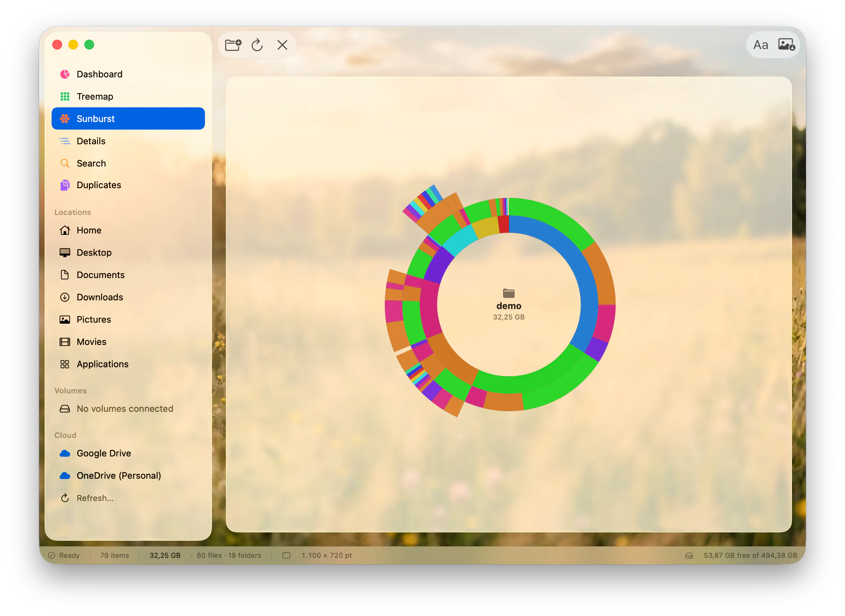
Task: Click the Pictures photo icon
Action: tap(65, 320)
